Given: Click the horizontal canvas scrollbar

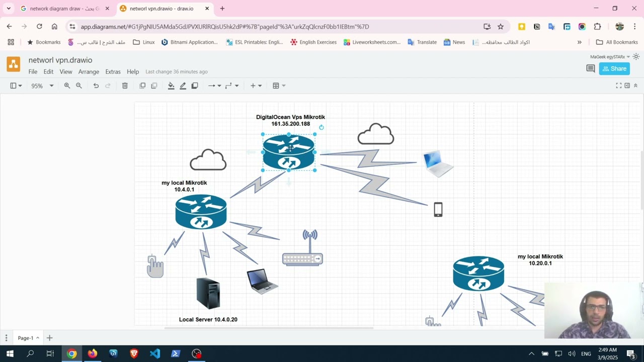Looking at the screenshot, I should point(269,328).
